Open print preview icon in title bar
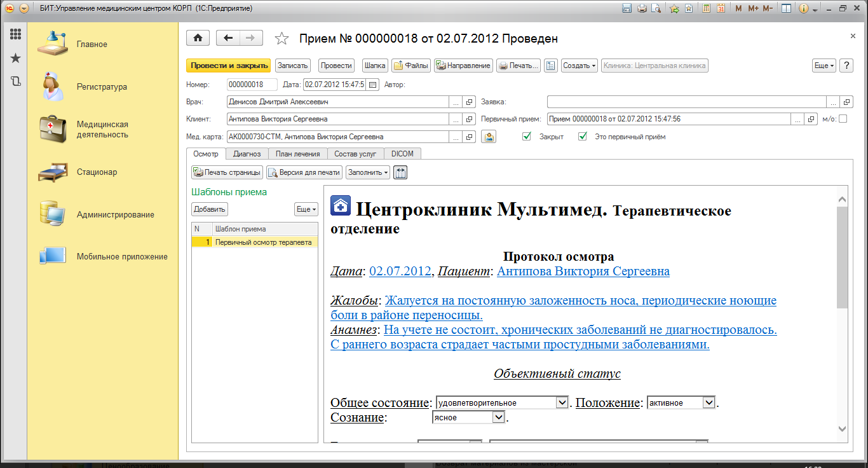The image size is (868, 468). tap(656, 9)
